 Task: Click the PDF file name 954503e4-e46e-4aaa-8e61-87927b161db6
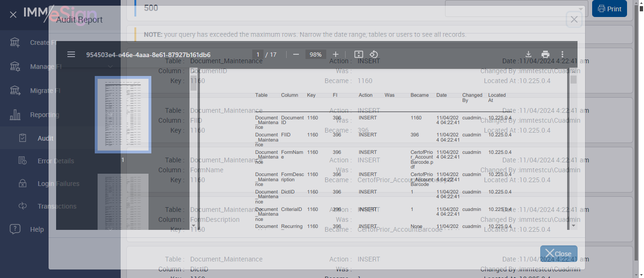pyautogui.click(x=149, y=54)
